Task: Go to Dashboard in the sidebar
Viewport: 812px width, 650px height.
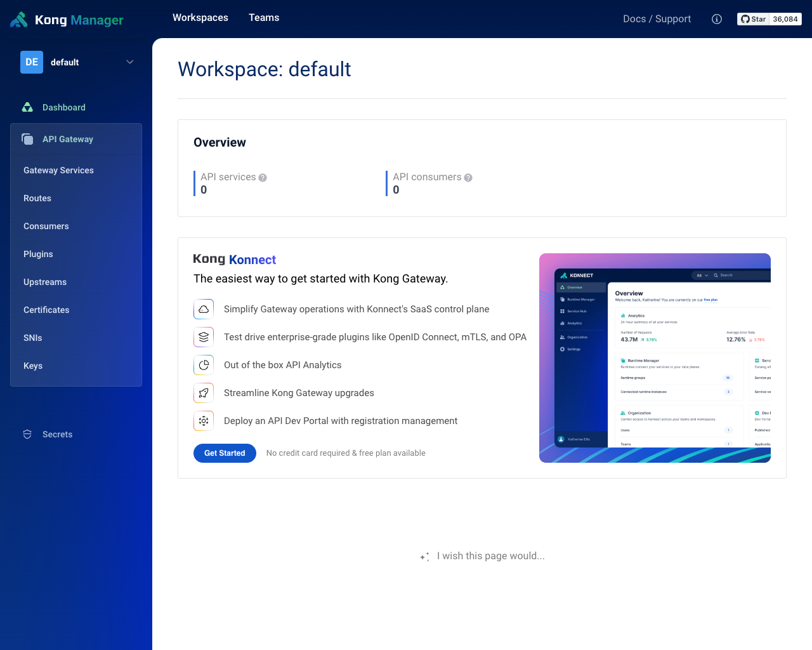Action: pyautogui.click(x=76, y=107)
